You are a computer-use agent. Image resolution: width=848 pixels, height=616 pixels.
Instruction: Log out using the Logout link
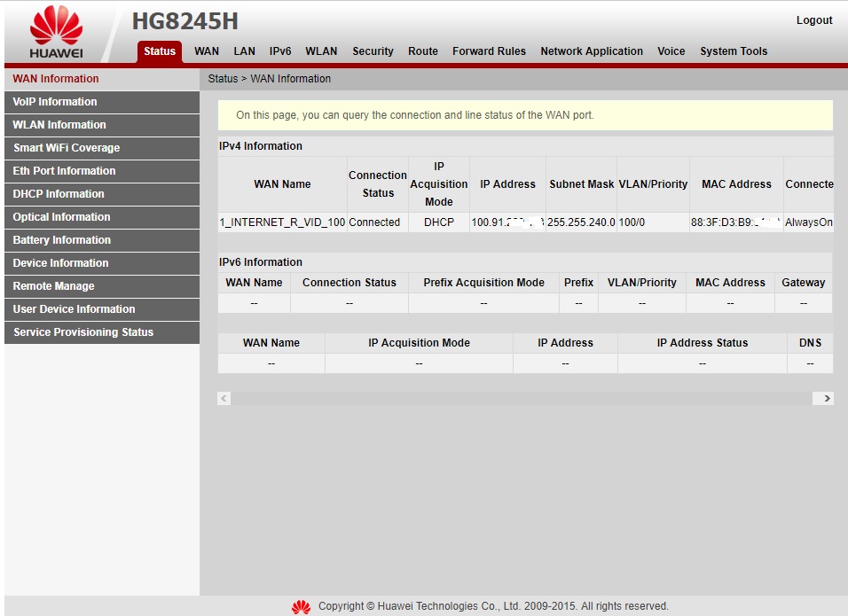[x=813, y=20]
